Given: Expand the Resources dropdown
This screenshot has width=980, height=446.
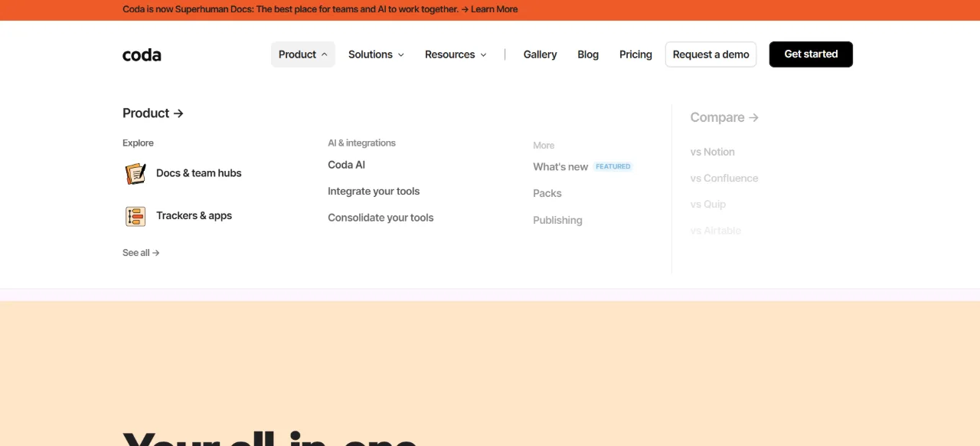Looking at the screenshot, I should pyautogui.click(x=456, y=54).
